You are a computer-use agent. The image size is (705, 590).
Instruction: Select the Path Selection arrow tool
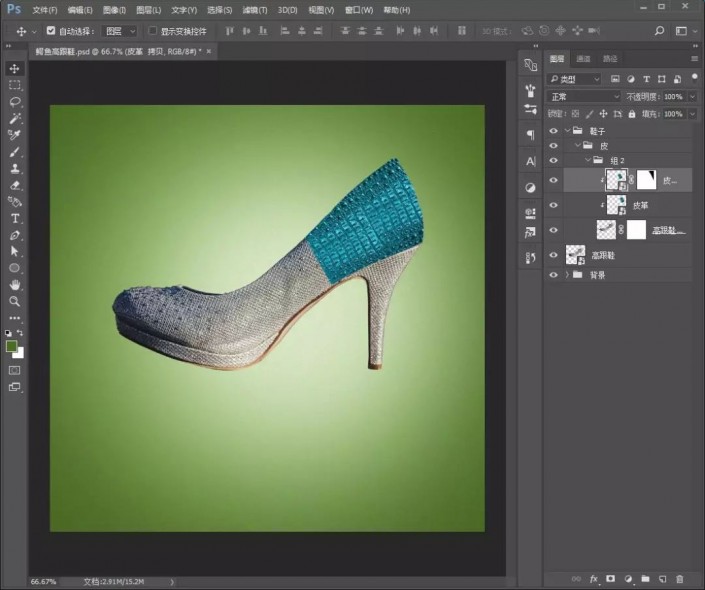[x=14, y=251]
